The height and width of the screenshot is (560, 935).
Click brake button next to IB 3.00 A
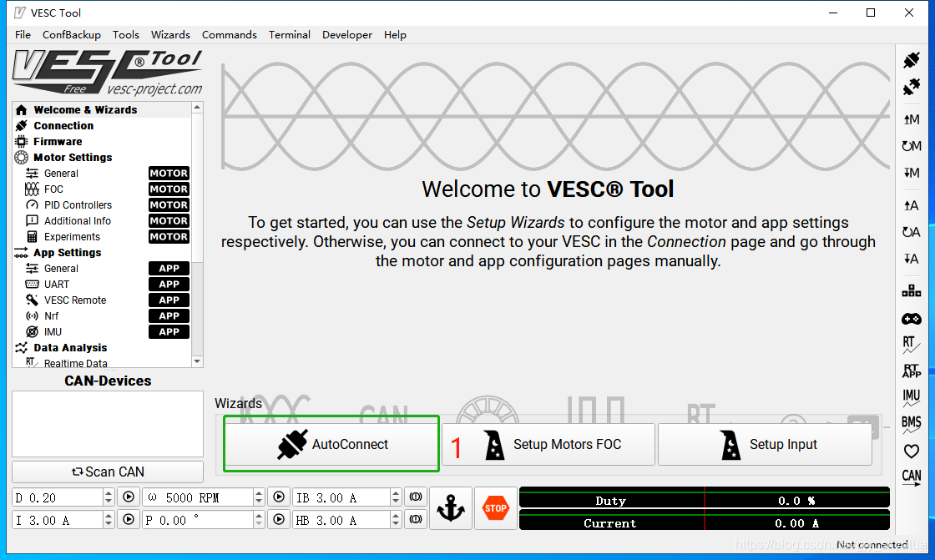[x=416, y=497]
